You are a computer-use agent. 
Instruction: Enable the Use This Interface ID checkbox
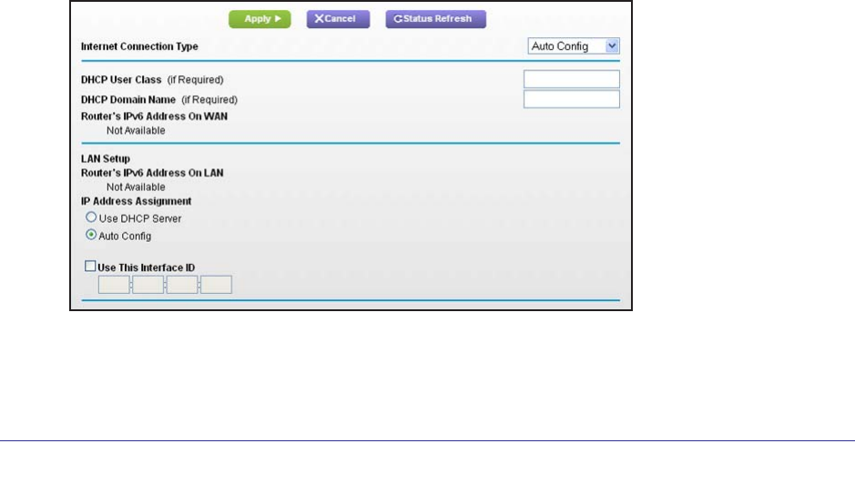(x=90, y=267)
